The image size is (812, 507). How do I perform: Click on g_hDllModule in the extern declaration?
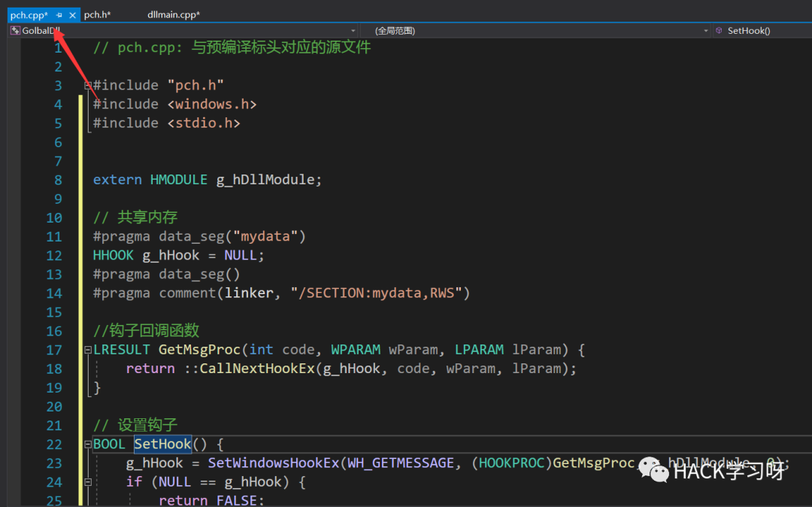click(265, 180)
